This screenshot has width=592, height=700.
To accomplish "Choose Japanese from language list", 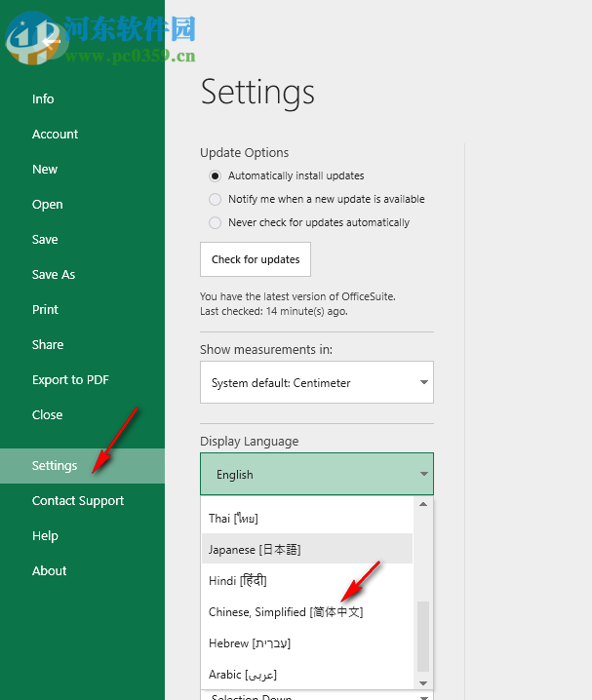I will tap(307, 549).
